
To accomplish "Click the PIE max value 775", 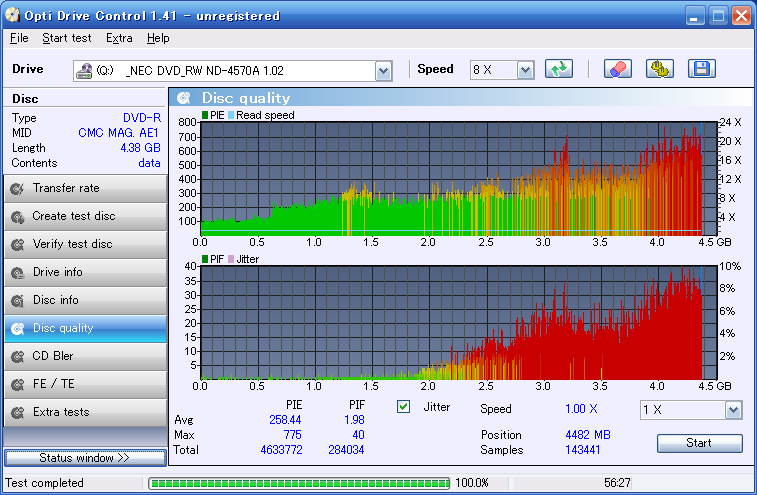I will pos(293,435).
